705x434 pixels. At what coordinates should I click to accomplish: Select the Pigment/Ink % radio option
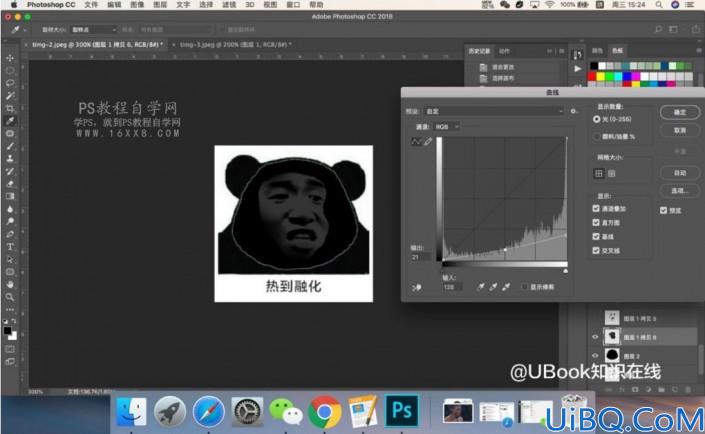tap(597, 136)
